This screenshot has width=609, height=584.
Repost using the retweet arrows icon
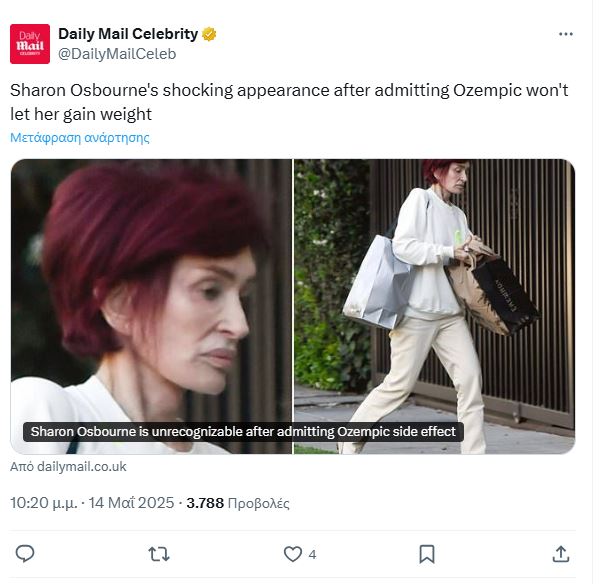click(159, 554)
